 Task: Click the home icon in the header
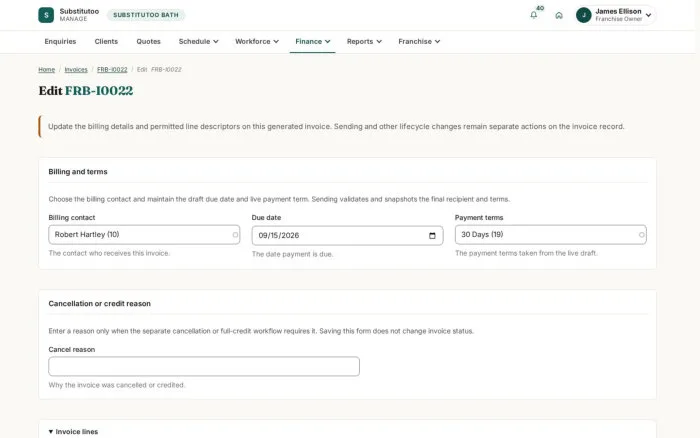(558, 15)
